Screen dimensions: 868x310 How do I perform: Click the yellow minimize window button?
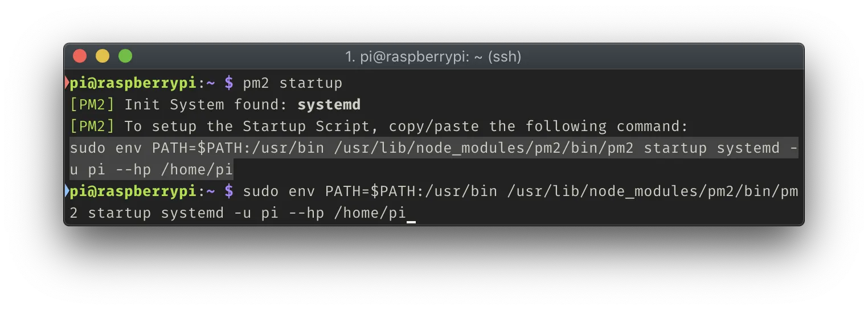click(103, 56)
